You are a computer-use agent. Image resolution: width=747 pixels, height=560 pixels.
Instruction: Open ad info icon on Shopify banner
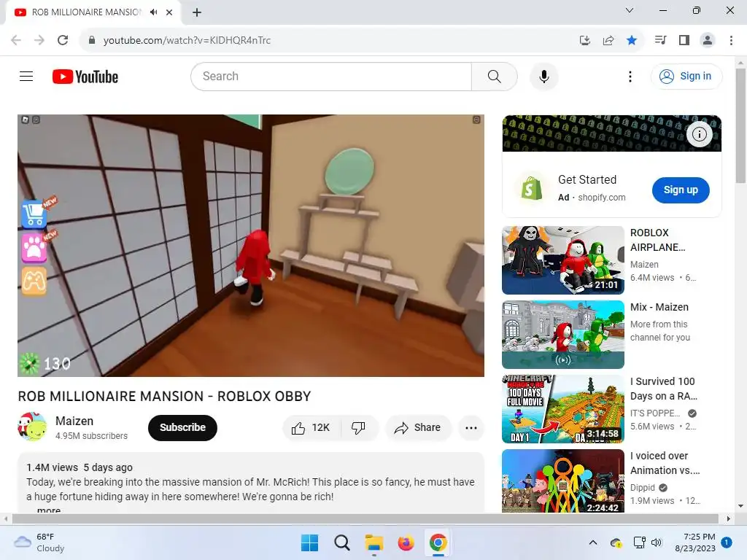point(699,134)
